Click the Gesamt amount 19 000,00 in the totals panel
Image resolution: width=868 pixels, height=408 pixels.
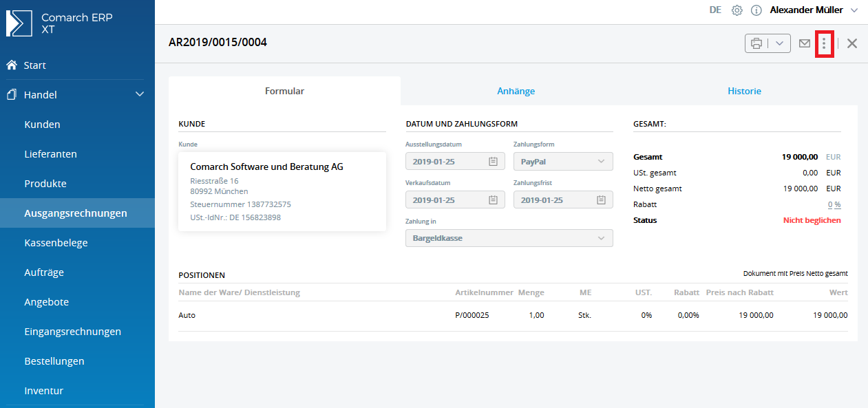(x=800, y=157)
